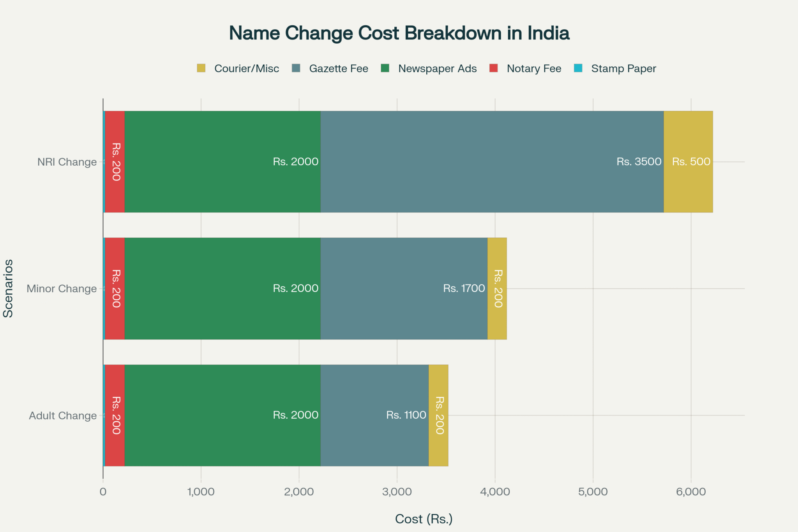Screen dimensions: 798x532
Task: Select the Rs. 3500 Gazette Fee segment
Action: pyautogui.click(x=491, y=161)
